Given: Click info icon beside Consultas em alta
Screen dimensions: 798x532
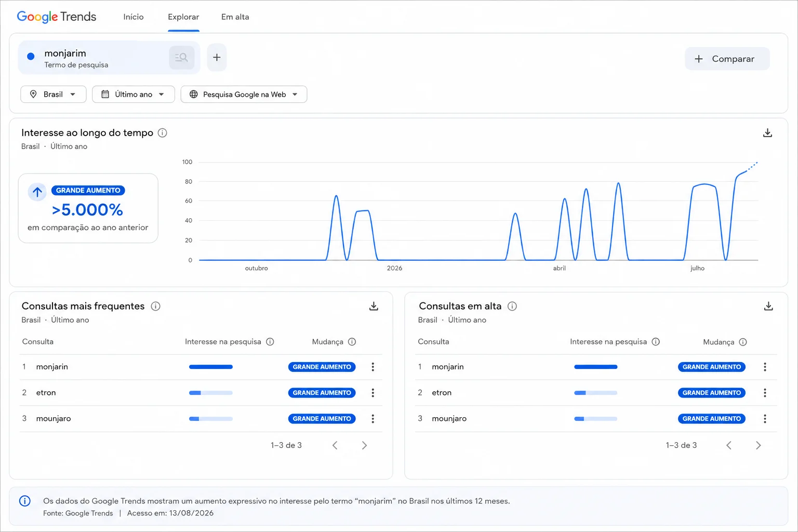Looking at the screenshot, I should tap(512, 306).
